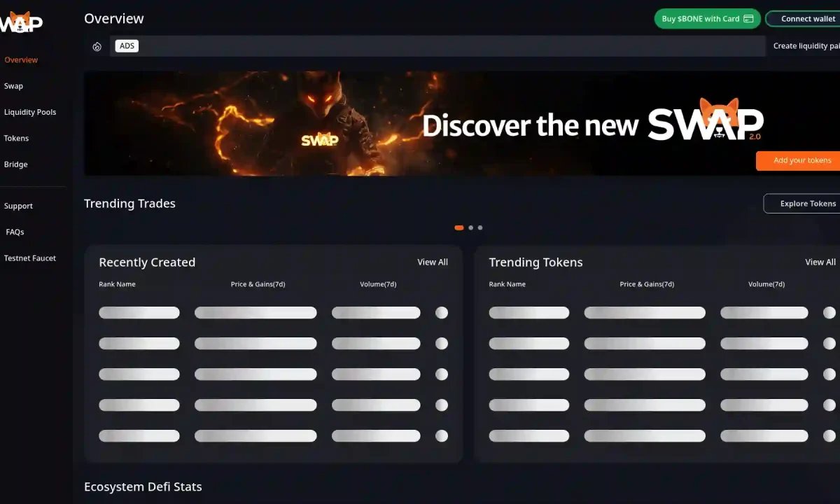Navigate to Bridge in sidebar

pyautogui.click(x=16, y=164)
